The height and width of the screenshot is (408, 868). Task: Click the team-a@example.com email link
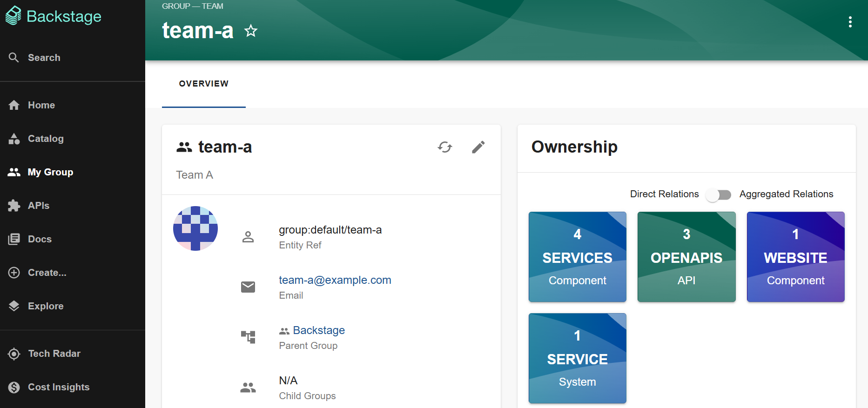click(335, 280)
